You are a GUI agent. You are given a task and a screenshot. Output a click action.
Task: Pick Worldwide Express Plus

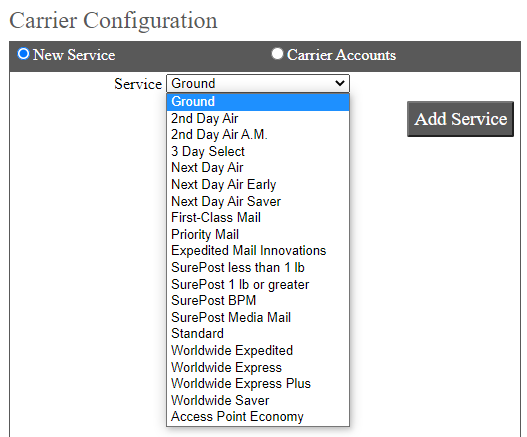click(258, 384)
